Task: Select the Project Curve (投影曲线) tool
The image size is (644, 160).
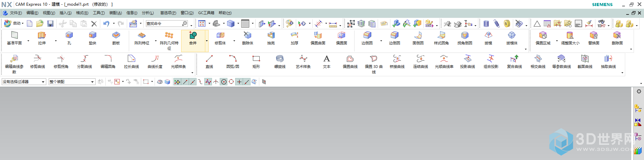Action: (x=468, y=62)
